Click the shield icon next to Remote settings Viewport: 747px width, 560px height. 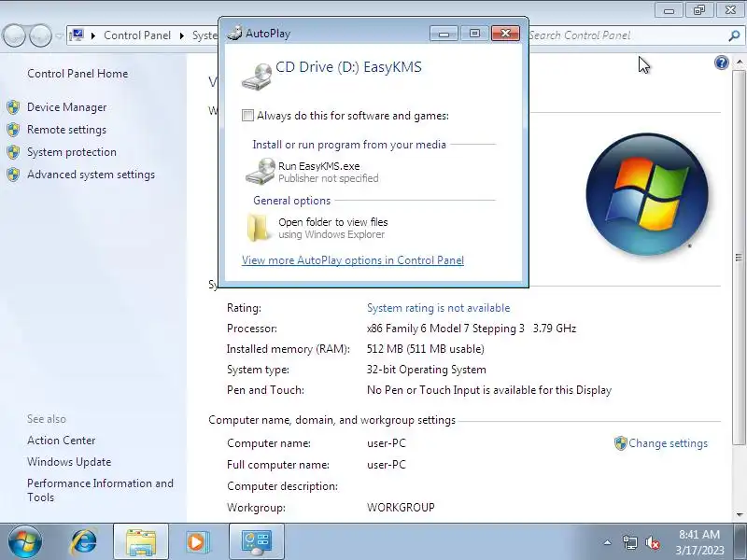(13, 130)
